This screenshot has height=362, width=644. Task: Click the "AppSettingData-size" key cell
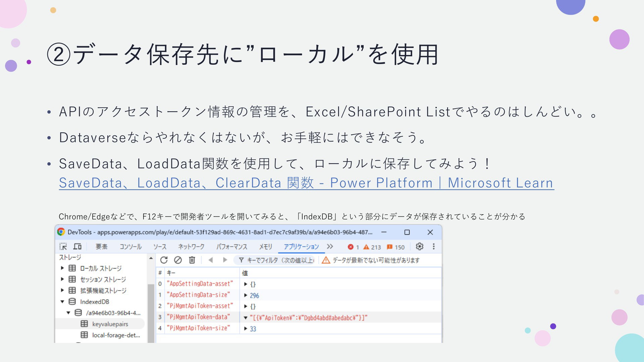(199, 295)
